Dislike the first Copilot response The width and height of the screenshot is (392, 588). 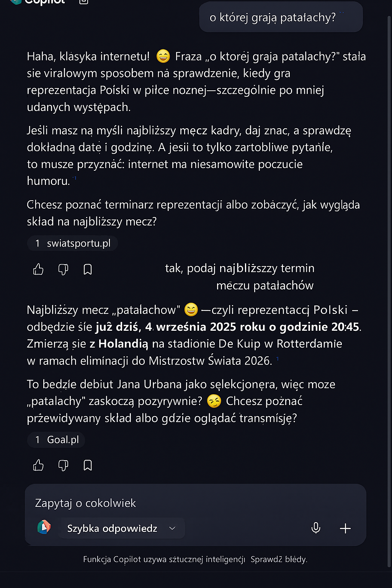click(x=63, y=269)
